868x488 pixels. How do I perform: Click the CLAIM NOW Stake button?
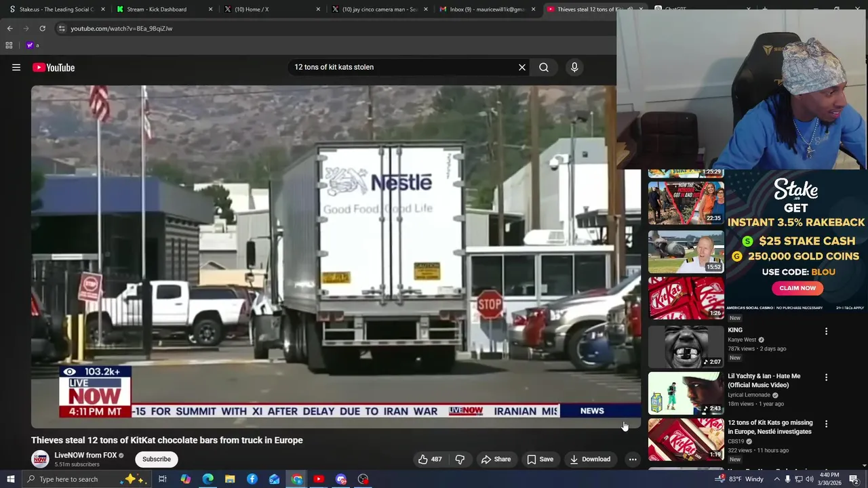(797, 288)
